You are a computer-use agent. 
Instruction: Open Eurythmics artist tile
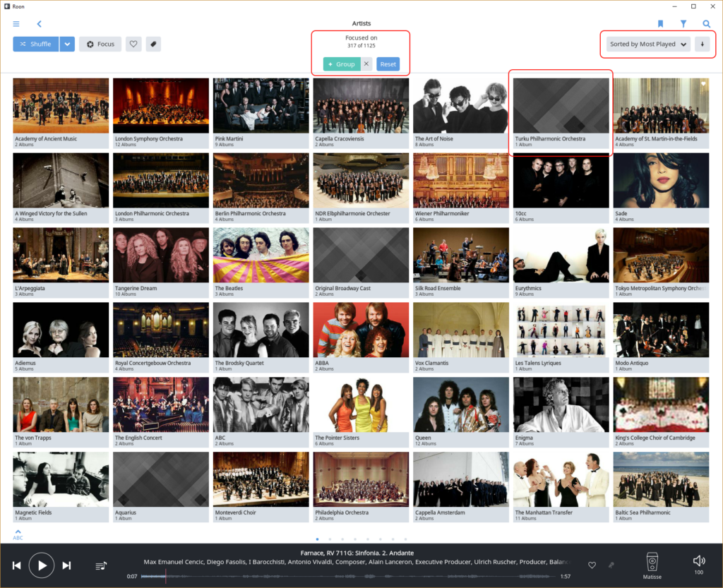tap(561, 263)
